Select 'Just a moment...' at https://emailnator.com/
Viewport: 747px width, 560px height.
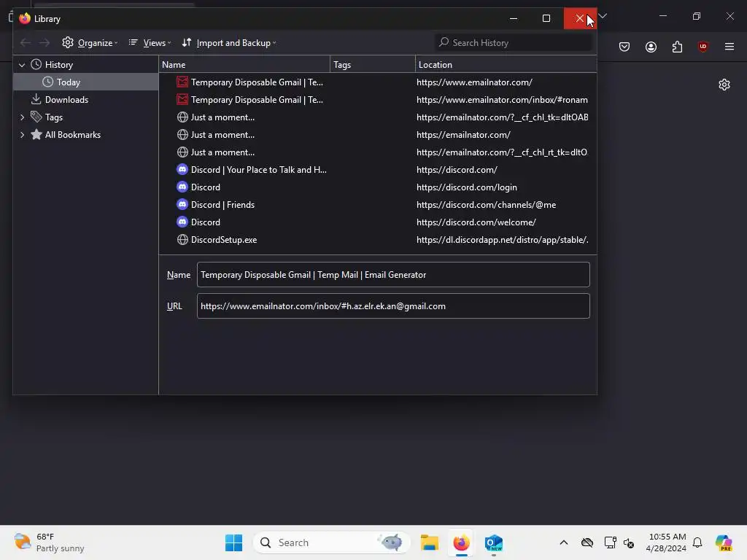378,135
